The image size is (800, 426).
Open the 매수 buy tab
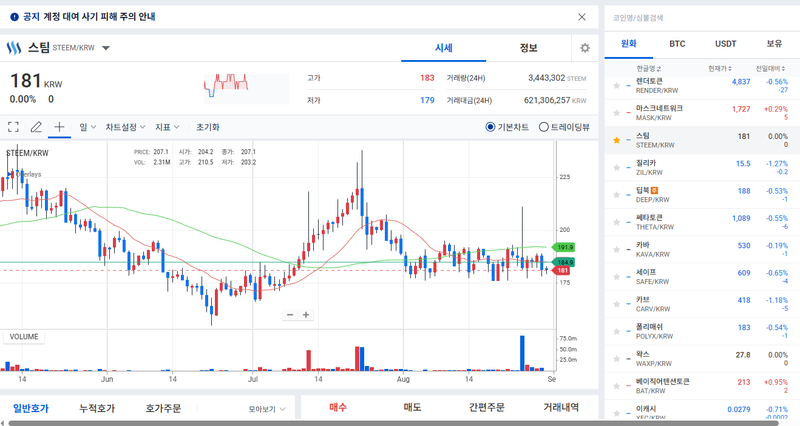click(x=338, y=407)
